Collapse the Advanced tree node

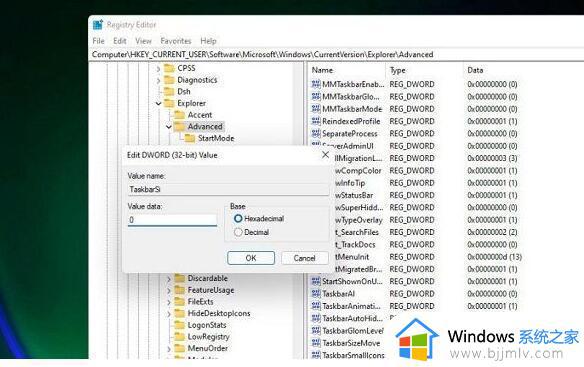click(x=169, y=127)
